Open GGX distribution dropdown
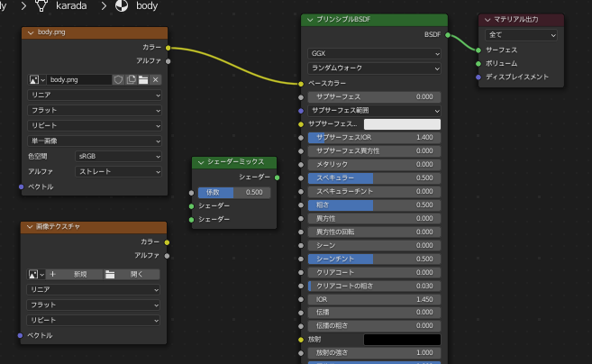This screenshot has height=364, width=592. (x=374, y=54)
